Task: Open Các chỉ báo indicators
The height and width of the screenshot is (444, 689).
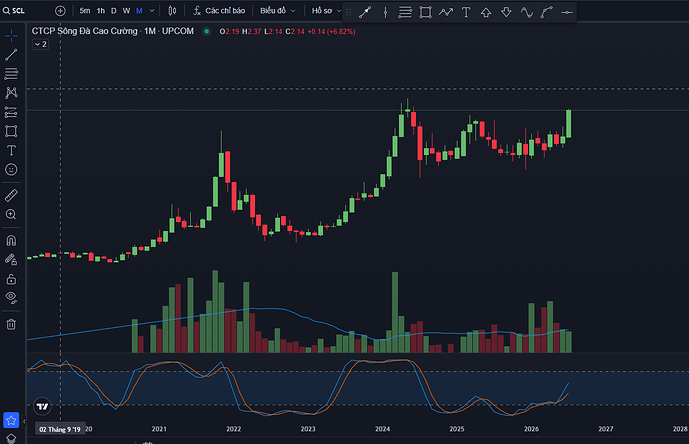Action: point(219,11)
